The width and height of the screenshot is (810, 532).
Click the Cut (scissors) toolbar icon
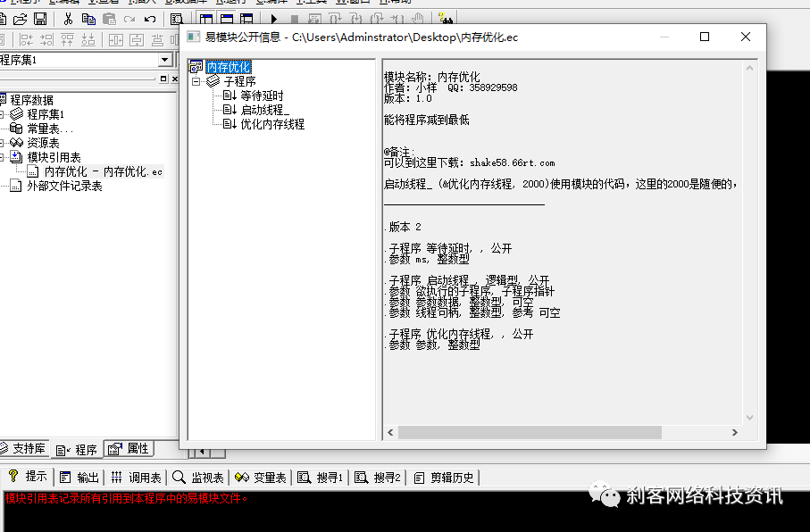tap(68, 18)
